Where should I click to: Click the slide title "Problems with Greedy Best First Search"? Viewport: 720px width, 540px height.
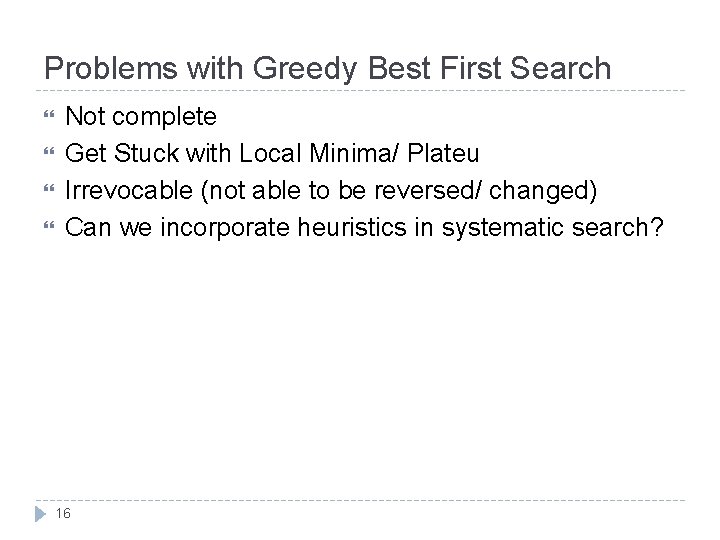tap(327, 68)
